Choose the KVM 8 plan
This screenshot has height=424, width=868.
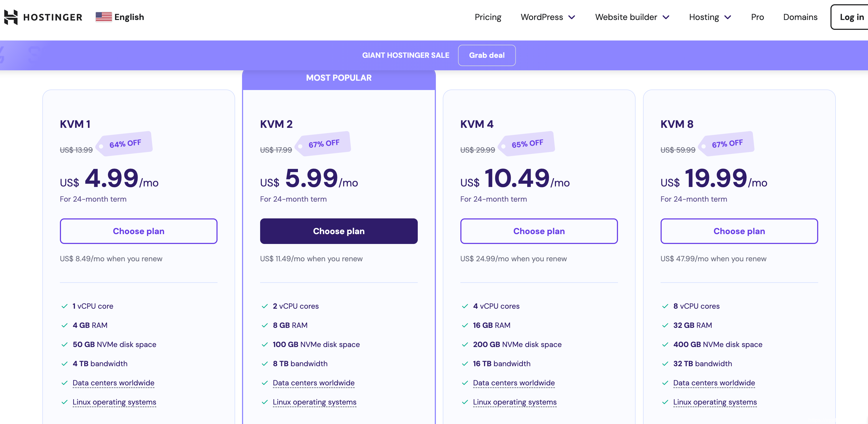pos(739,231)
